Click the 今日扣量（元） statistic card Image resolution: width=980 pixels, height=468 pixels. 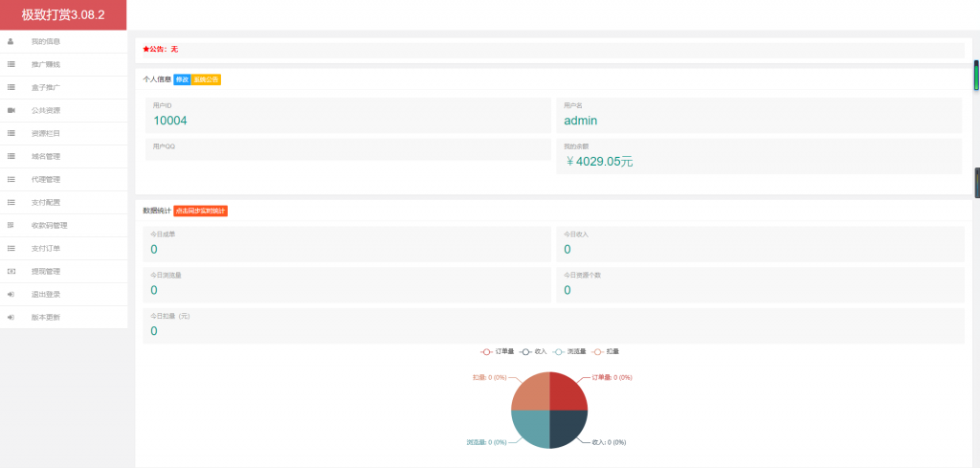(x=554, y=325)
